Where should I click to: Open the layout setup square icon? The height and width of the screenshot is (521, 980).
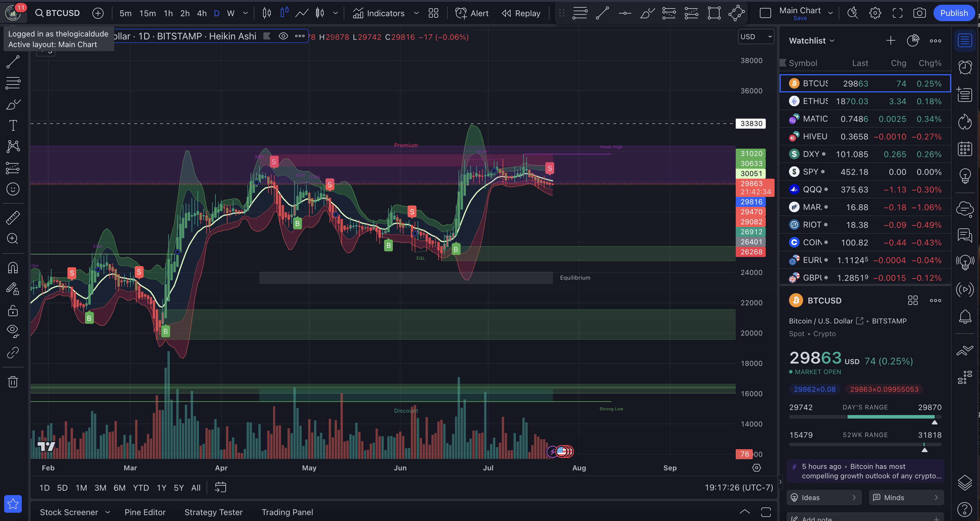click(765, 13)
